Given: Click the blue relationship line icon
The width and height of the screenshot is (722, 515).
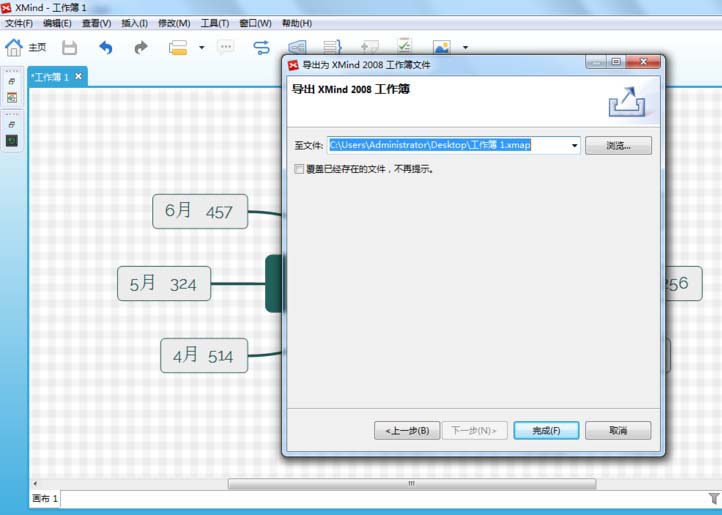Looking at the screenshot, I should pos(262,47).
